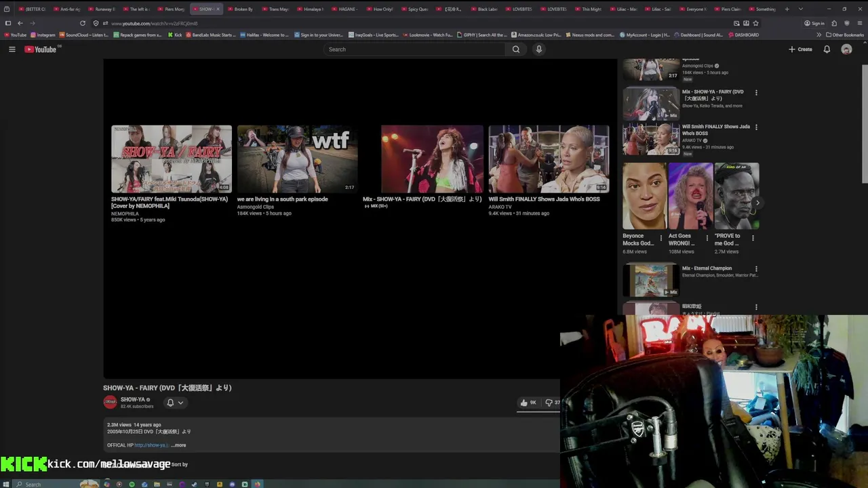Close the active SHOW-YA browser tab
The image size is (868, 488).
click(x=218, y=9)
